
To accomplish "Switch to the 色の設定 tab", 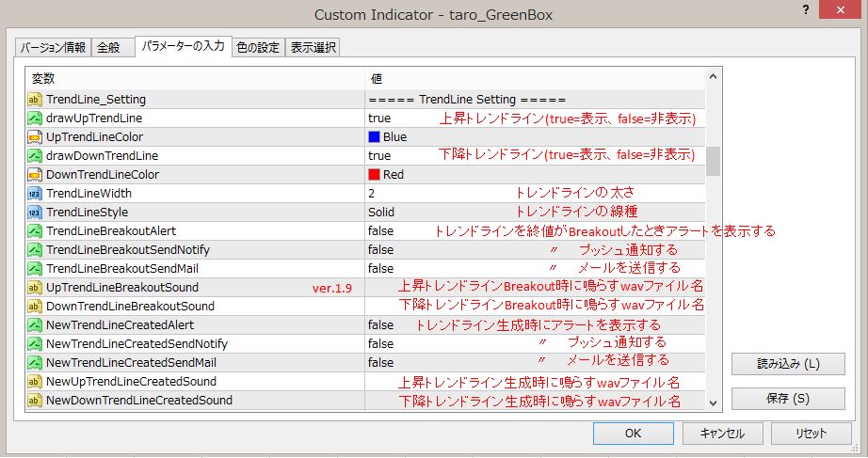I will (x=257, y=47).
